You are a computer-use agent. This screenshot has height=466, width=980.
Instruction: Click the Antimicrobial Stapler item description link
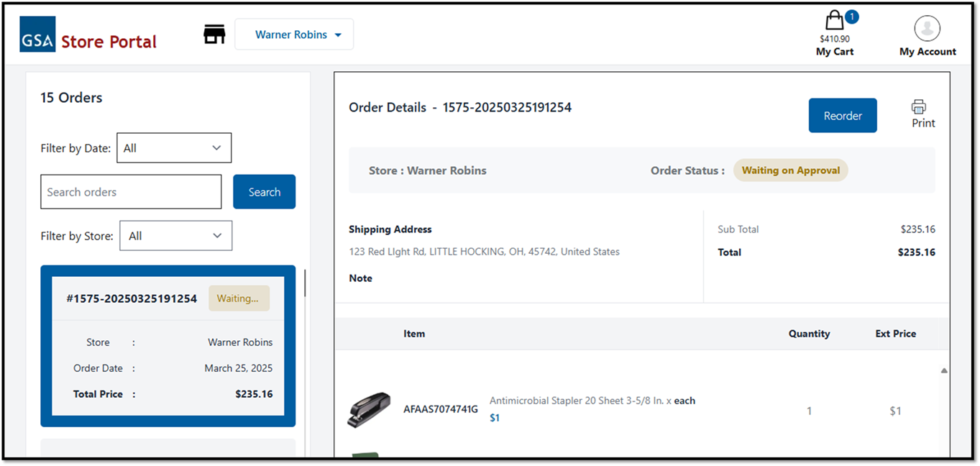[581, 401]
